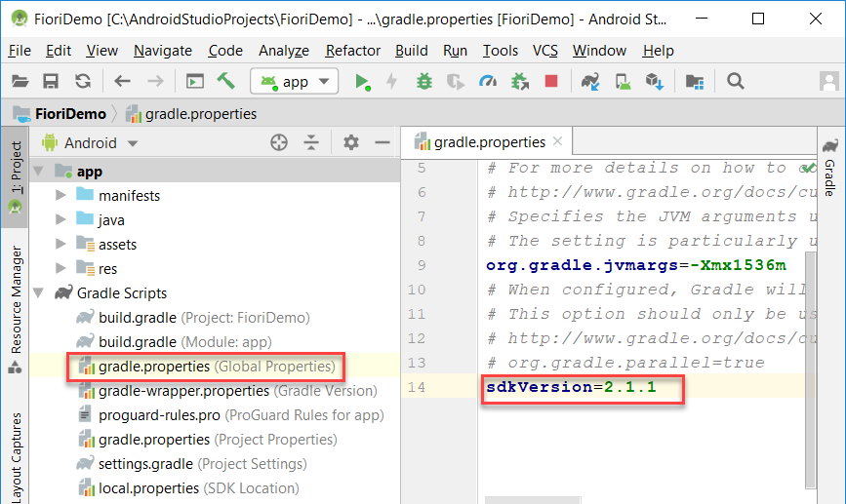
Task: Click the Open folder toolbar icon
Action: coord(20,81)
